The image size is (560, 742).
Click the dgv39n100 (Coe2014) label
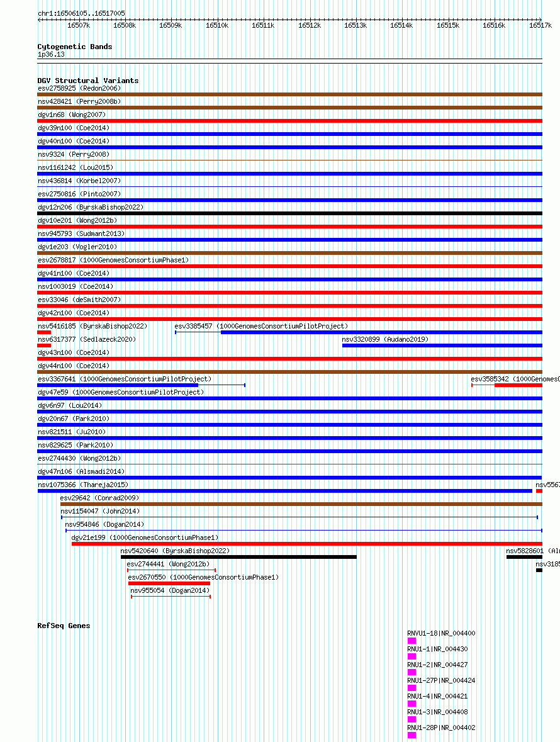click(x=74, y=128)
